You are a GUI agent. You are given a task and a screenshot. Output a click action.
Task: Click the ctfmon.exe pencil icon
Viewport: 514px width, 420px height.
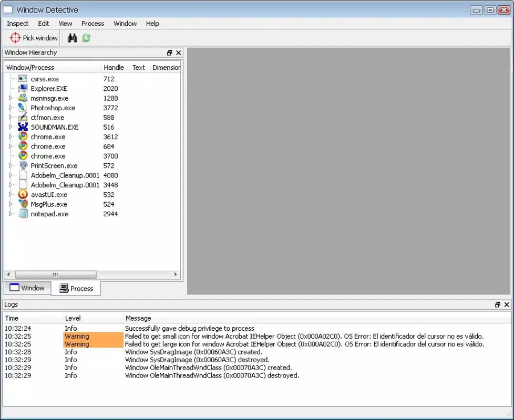23,117
